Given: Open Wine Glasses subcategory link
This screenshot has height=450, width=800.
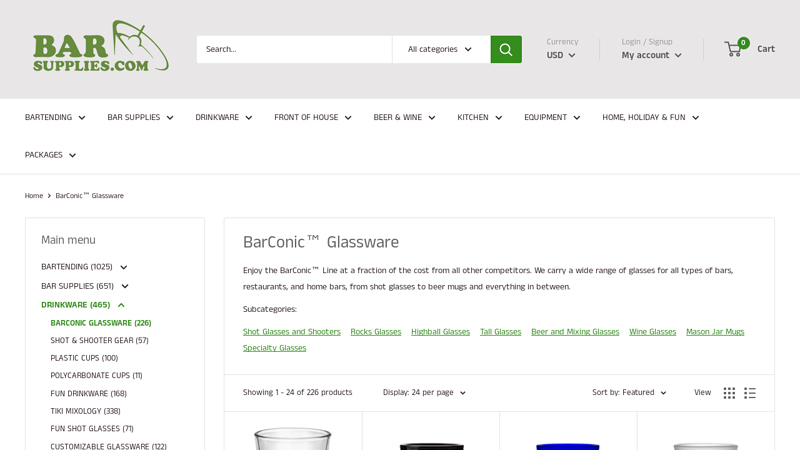Looking at the screenshot, I should (x=653, y=332).
